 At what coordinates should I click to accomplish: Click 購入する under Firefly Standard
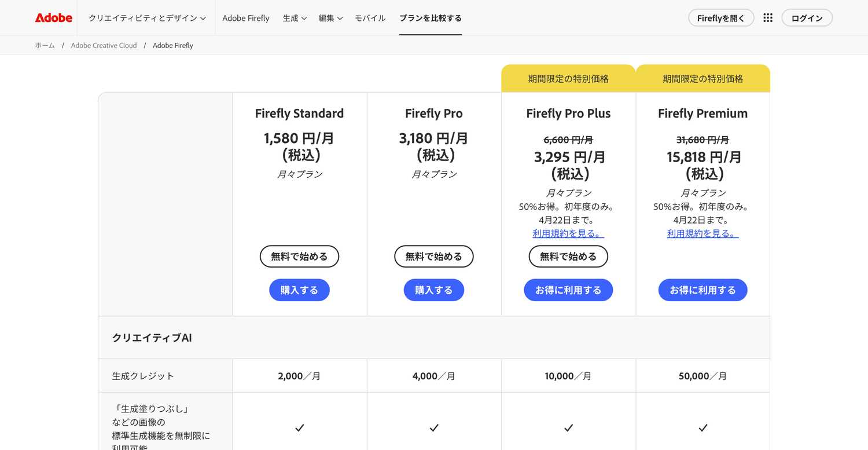coord(299,290)
